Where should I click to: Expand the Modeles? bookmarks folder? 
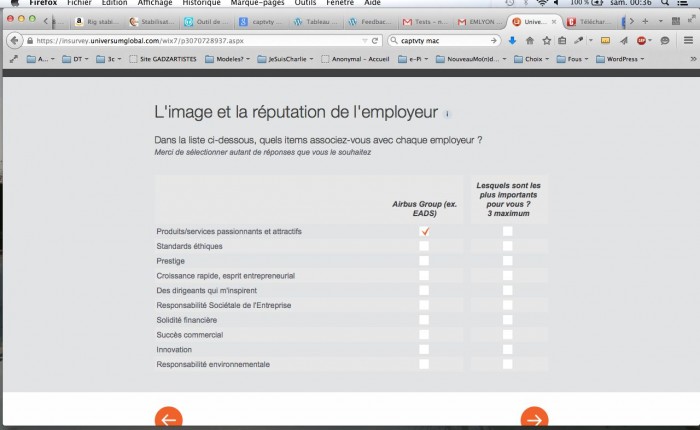(x=228, y=59)
